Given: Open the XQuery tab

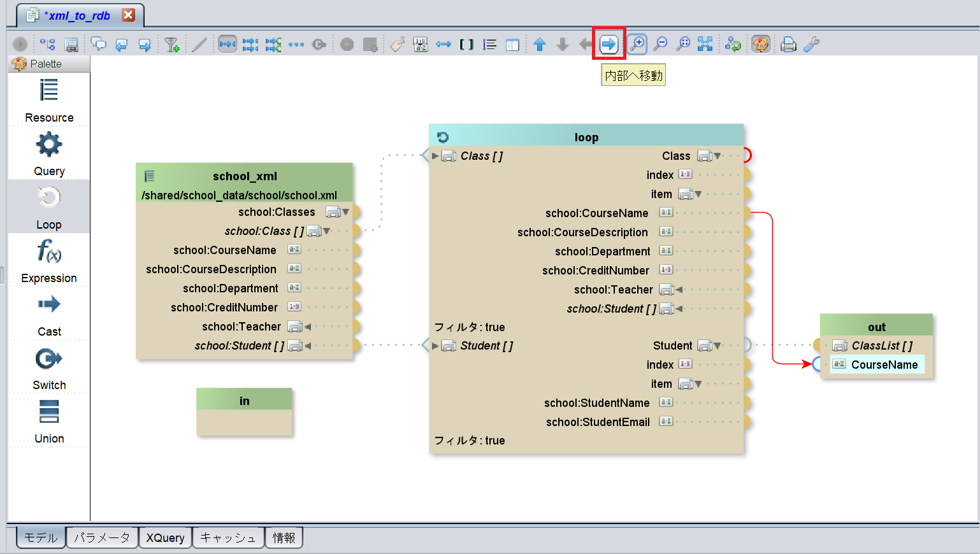Looking at the screenshot, I should coord(165,537).
